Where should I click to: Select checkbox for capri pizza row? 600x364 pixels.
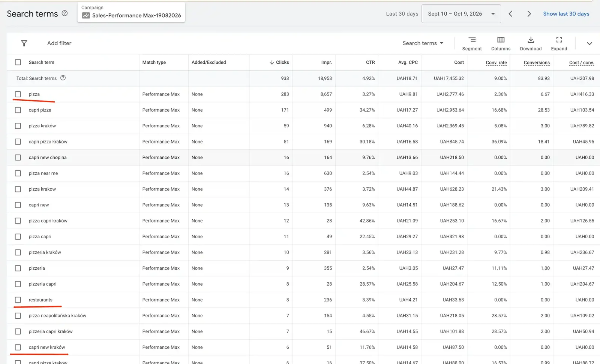tap(18, 110)
